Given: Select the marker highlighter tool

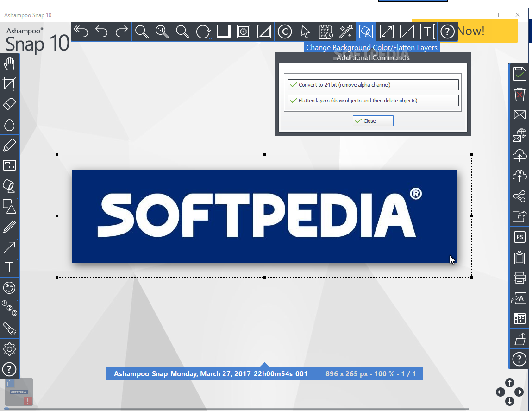Looking at the screenshot, I should click(9, 145).
